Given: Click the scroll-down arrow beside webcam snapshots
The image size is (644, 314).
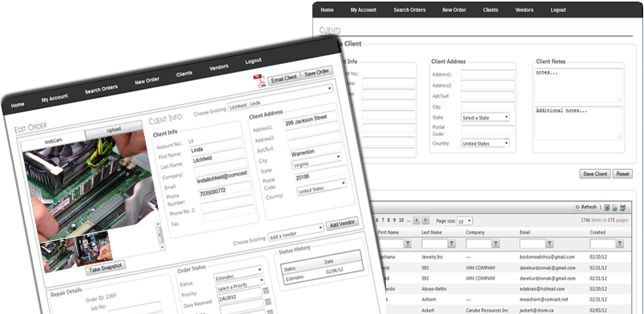Looking at the screenshot, I should coord(162,248).
